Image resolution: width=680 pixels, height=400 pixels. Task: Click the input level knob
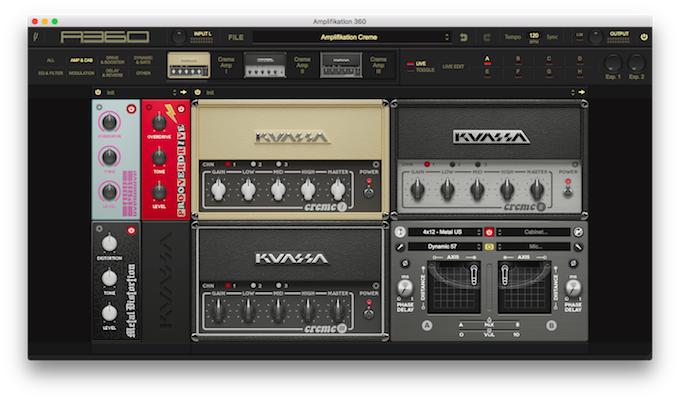point(179,37)
